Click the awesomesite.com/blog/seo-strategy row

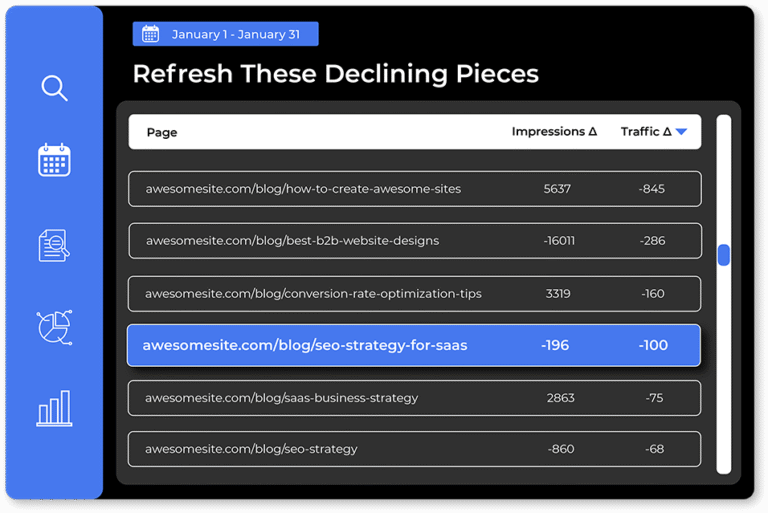[251, 450]
